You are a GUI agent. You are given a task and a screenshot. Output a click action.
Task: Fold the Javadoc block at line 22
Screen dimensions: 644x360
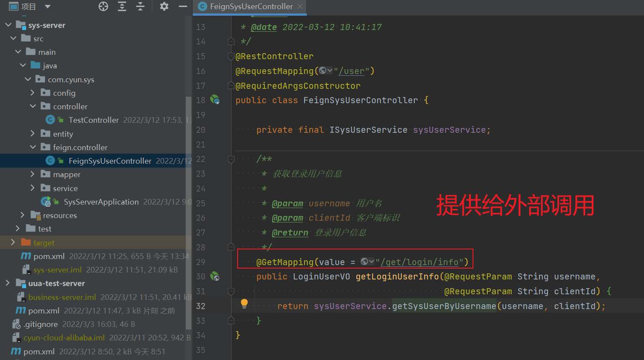231,159
